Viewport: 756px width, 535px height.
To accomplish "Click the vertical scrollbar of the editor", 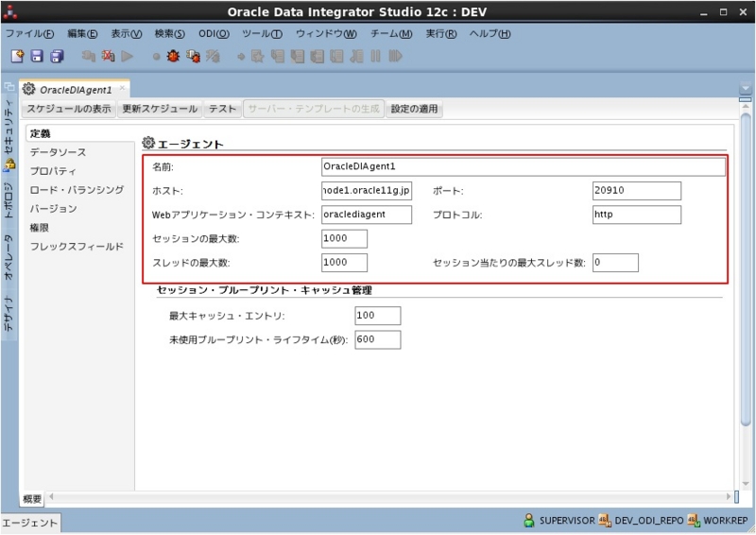I will [x=746, y=270].
